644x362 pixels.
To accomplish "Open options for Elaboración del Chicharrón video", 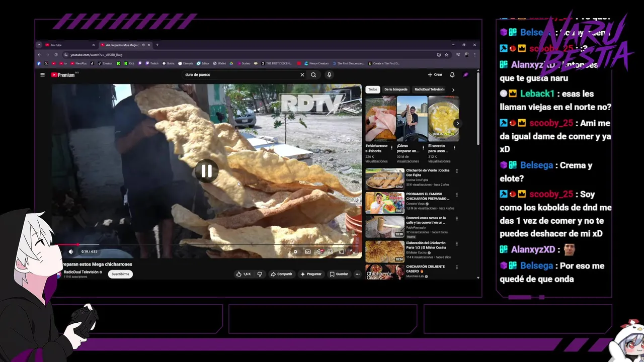I will (457, 243).
